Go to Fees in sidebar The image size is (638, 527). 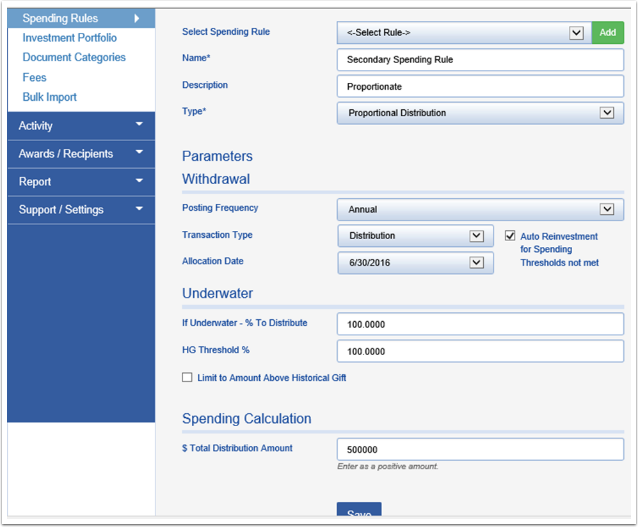[x=35, y=77]
